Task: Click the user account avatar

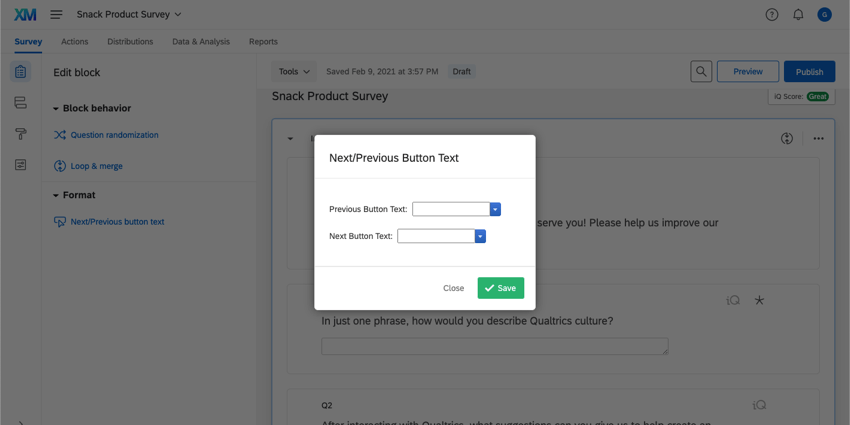Action: 824,14
